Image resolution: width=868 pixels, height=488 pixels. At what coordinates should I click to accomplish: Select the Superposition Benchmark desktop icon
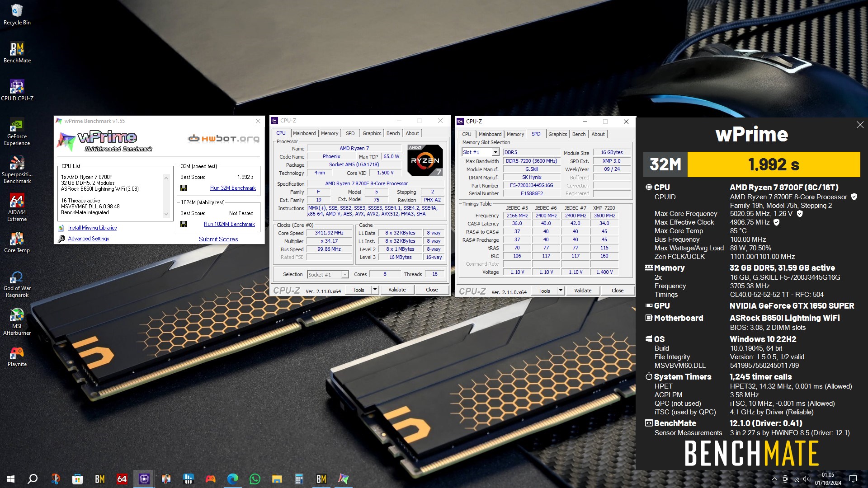tap(17, 170)
